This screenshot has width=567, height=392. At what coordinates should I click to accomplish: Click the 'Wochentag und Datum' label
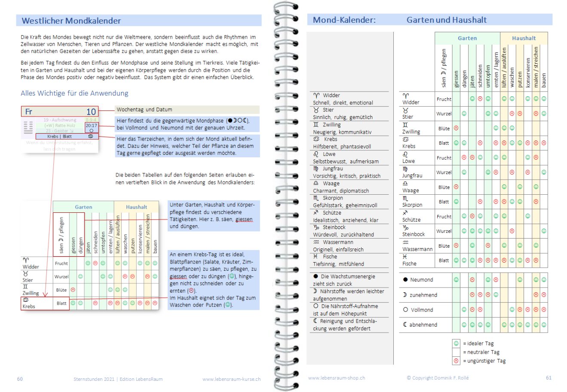tap(144, 110)
